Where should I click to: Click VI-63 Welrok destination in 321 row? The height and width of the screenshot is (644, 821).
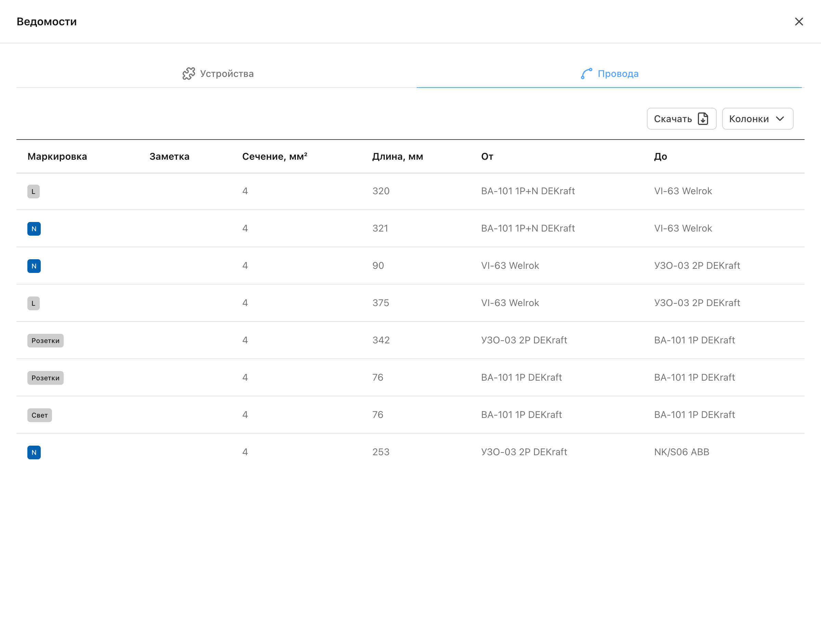click(x=683, y=228)
